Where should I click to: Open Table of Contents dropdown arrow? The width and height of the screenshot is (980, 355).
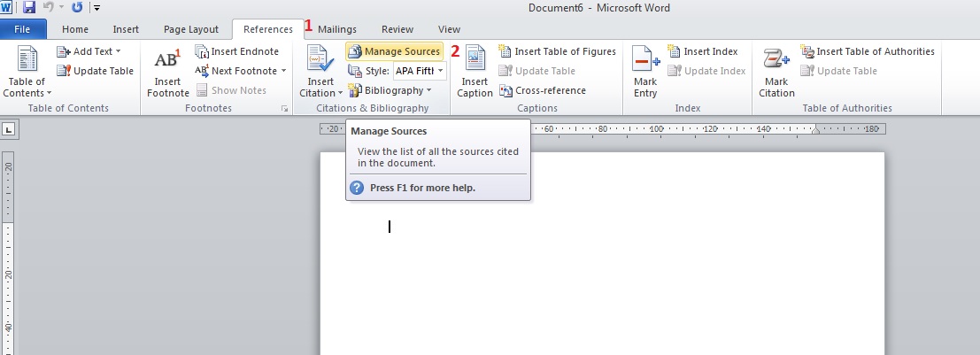point(48,94)
